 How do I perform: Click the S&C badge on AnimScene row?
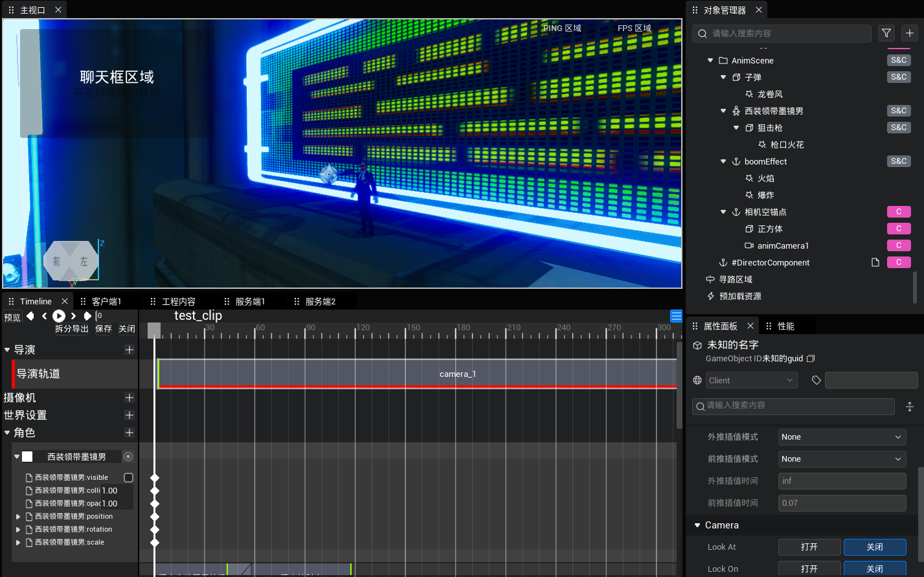coord(899,60)
